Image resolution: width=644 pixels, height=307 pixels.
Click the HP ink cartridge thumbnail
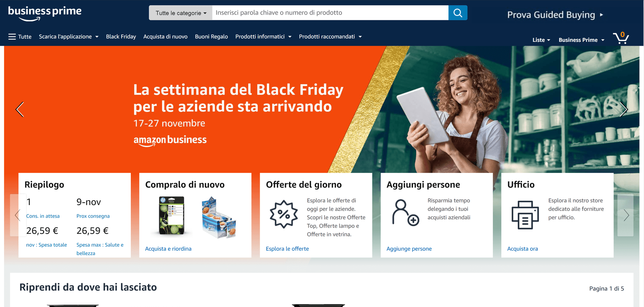tap(171, 216)
